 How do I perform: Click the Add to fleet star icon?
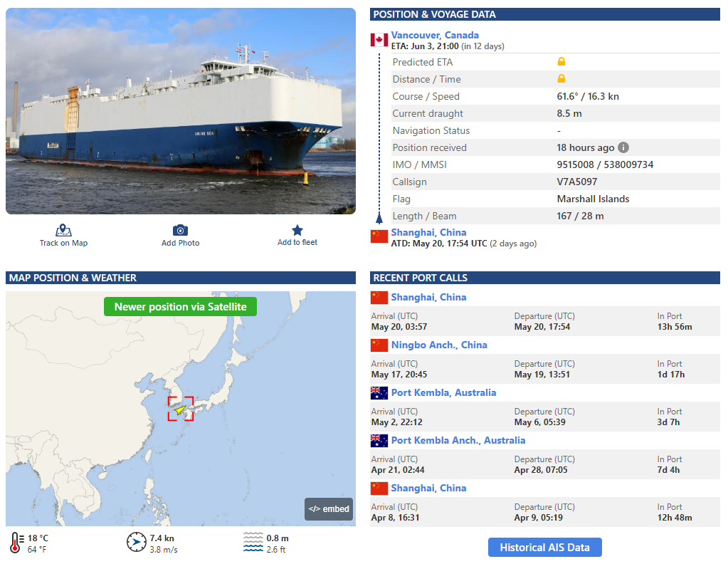click(297, 230)
